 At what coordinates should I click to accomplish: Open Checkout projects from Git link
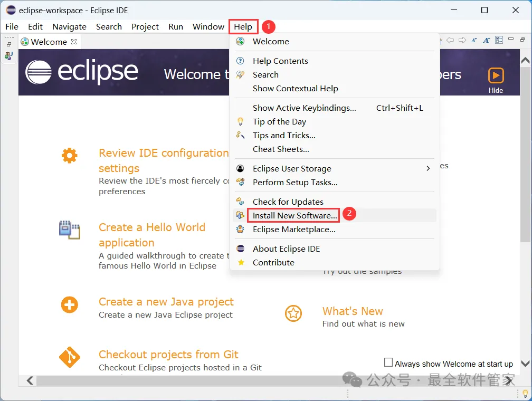168,355
